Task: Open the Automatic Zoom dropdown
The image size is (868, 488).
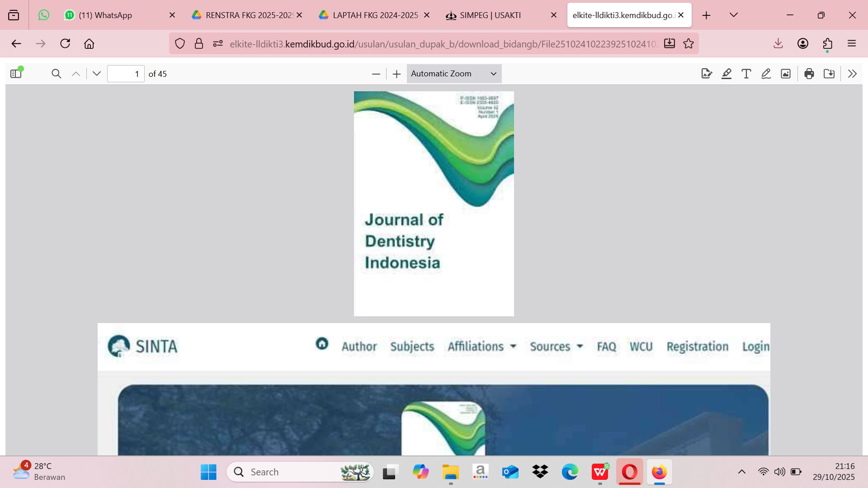Action: 454,74
